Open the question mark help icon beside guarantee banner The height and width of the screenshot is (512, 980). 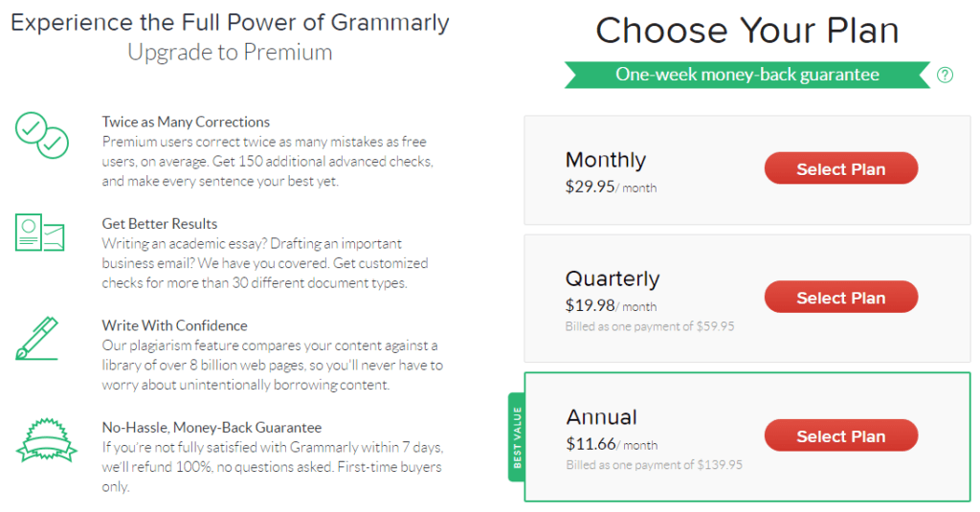click(x=945, y=75)
